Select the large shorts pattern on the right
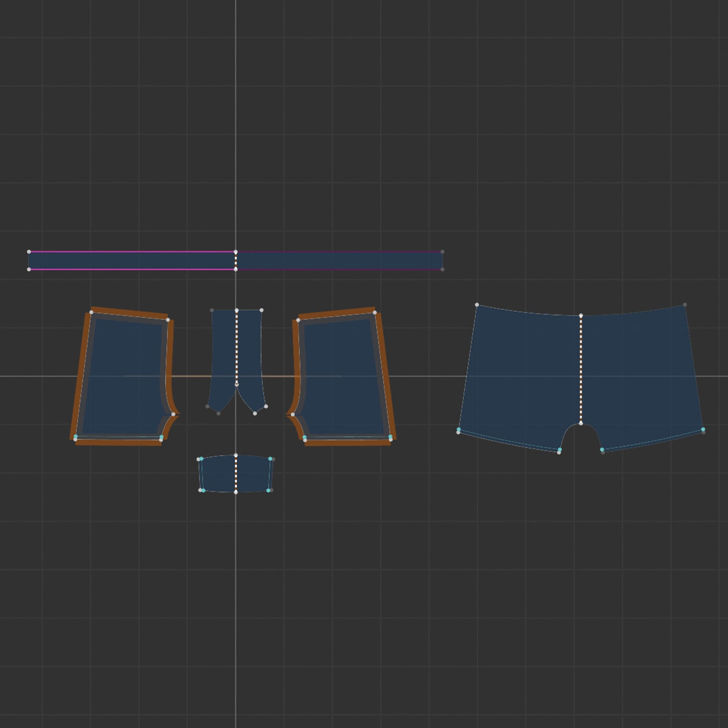Viewport: 728px width, 728px height. click(524, 373)
